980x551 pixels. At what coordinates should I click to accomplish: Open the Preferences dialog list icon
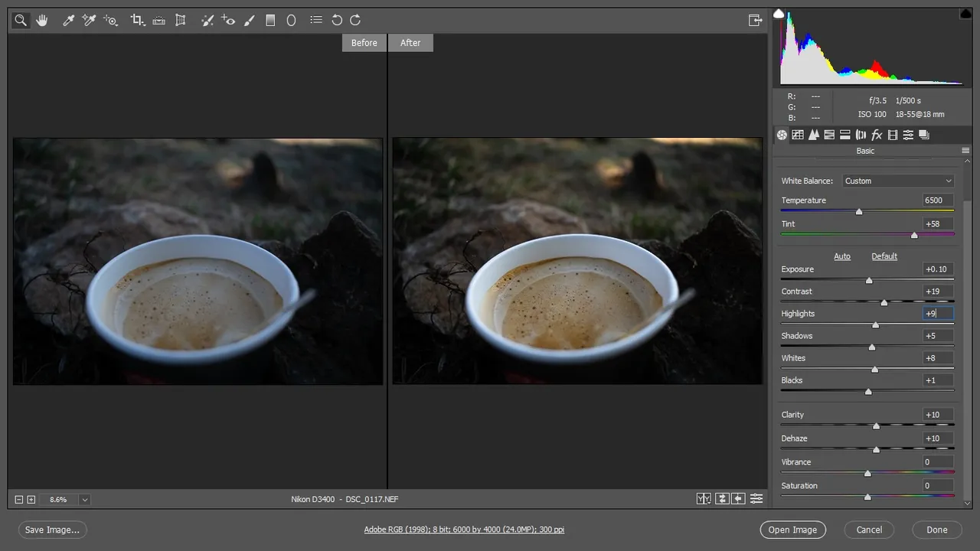(x=316, y=21)
